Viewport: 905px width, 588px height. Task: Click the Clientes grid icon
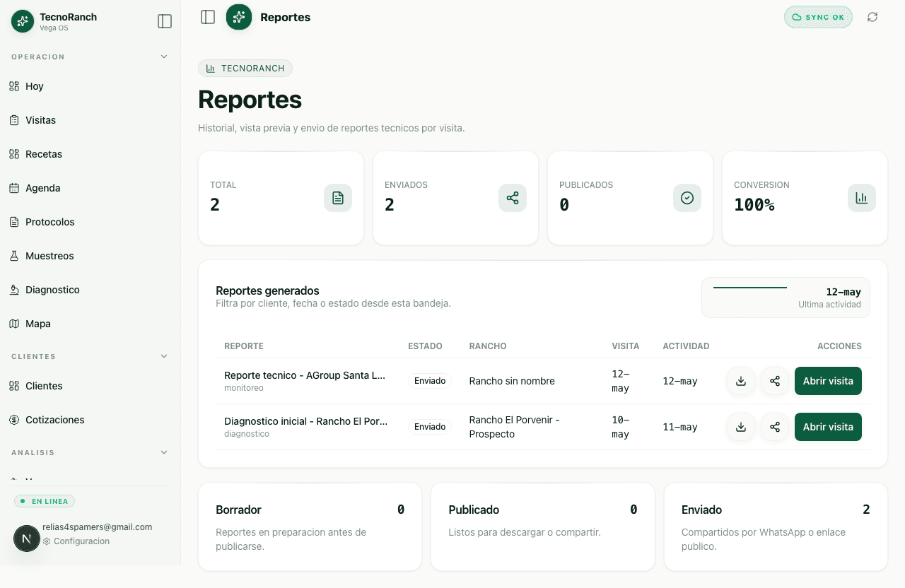pos(14,386)
